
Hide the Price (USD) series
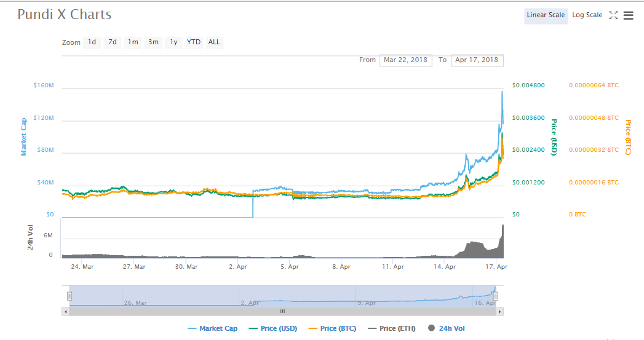pos(272,328)
